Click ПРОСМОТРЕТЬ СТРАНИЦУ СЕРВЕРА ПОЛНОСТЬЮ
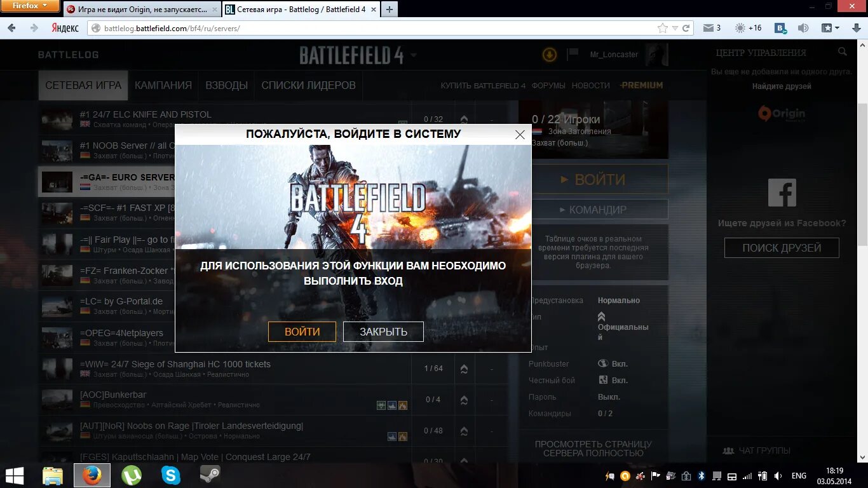The height and width of the screenshot is (488, 868). pyautogui.click(x=593, y=449)
